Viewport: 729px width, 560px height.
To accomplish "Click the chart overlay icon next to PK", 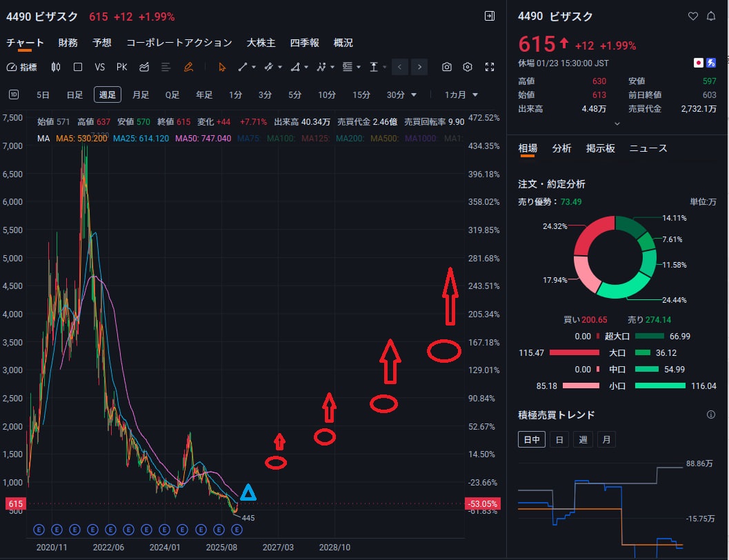I will 144,67.
